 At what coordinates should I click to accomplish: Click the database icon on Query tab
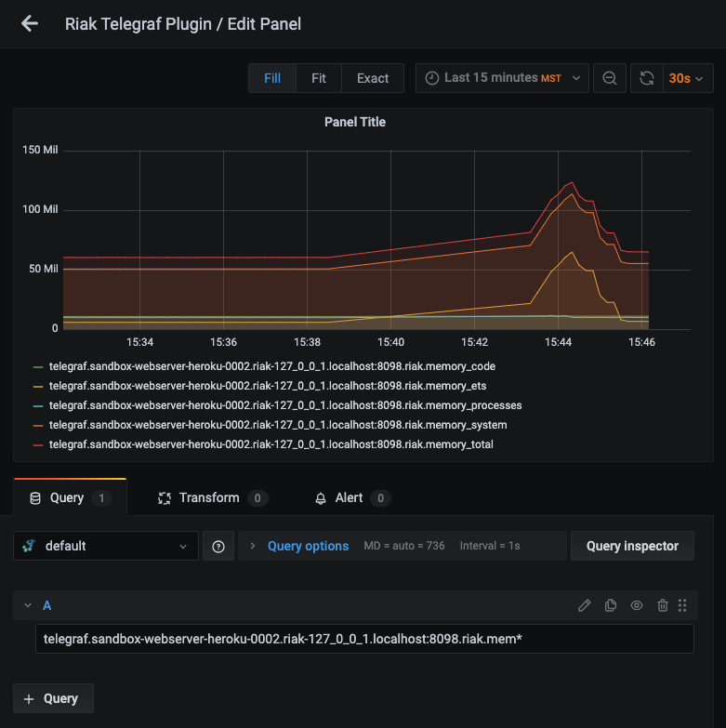[x=34, y=498]
